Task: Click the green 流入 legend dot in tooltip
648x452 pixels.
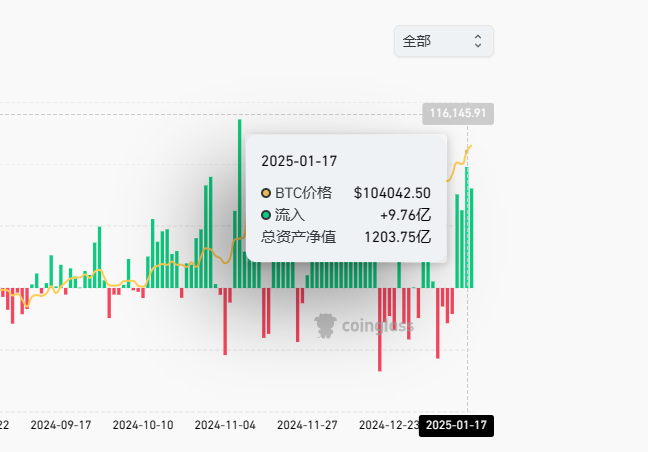Action: (266, 215)
